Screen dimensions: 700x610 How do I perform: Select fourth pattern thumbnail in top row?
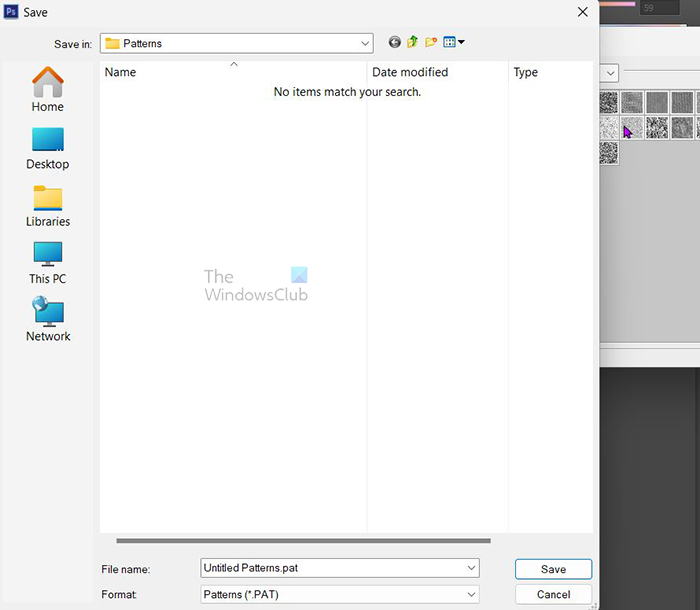(x=682, y=102)
